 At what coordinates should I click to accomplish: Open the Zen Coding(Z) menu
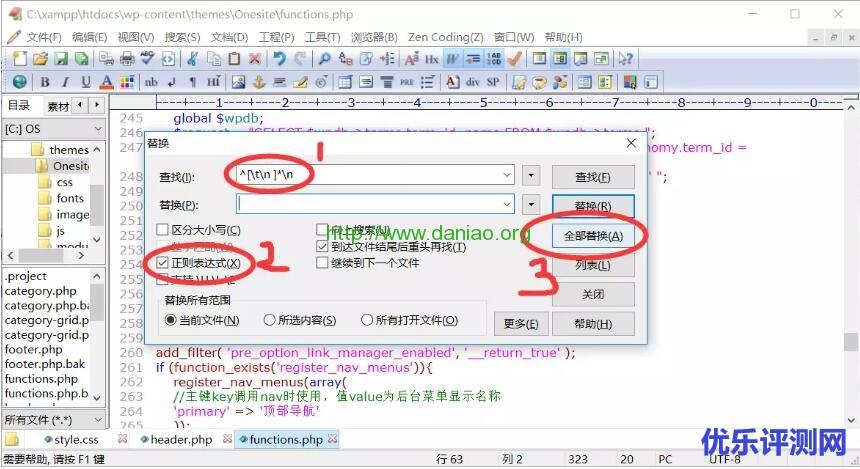click(445, 37)
